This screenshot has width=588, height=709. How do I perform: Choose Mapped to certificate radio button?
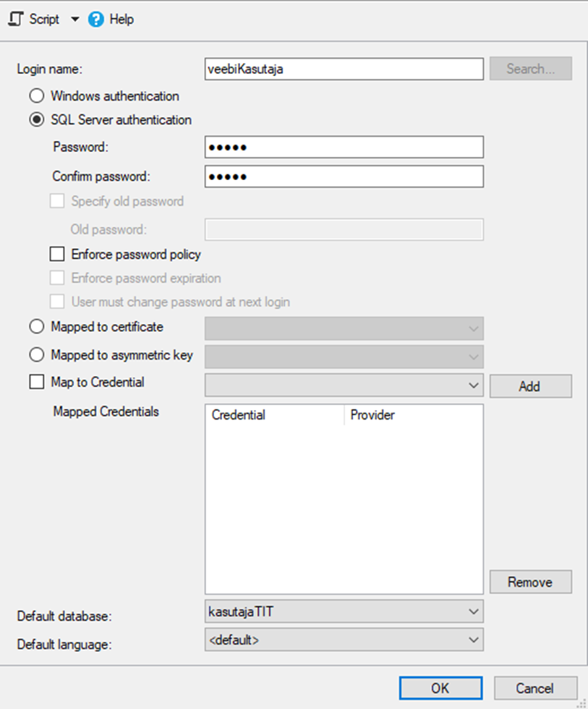pos(36,327)
